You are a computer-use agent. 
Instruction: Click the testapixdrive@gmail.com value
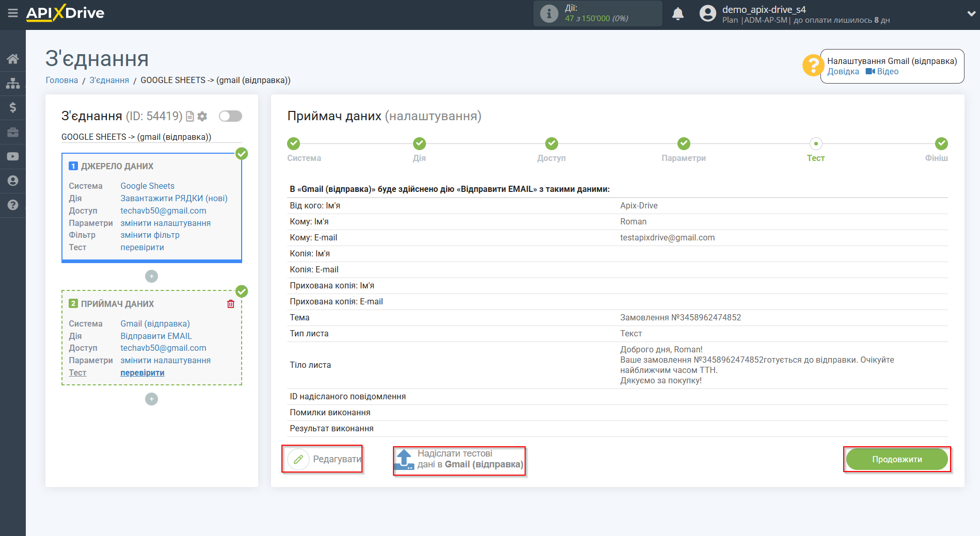pyautogui.click(x=667, y=237)
